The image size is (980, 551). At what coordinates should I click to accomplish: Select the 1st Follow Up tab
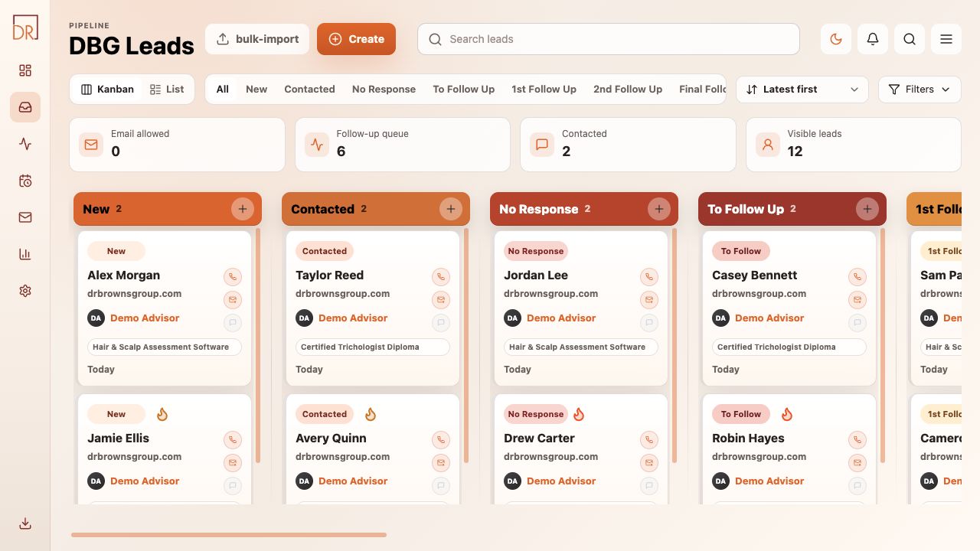(x=544, y=89)
